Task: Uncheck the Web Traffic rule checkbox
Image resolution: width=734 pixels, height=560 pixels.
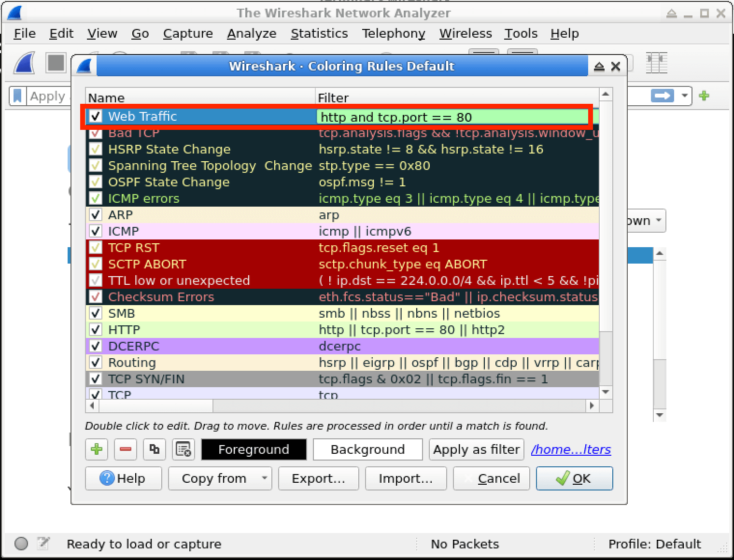Action: 96,116
